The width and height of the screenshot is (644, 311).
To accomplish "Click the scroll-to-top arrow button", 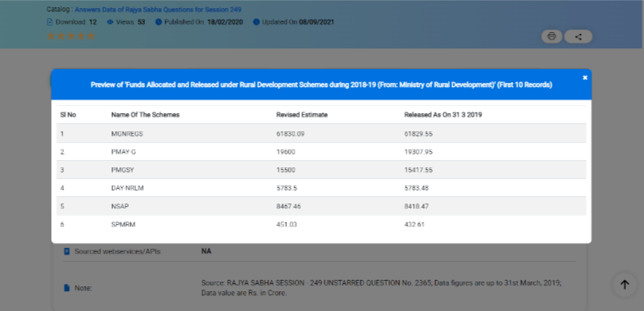I will pyautogui.click(x=624, y=284).
